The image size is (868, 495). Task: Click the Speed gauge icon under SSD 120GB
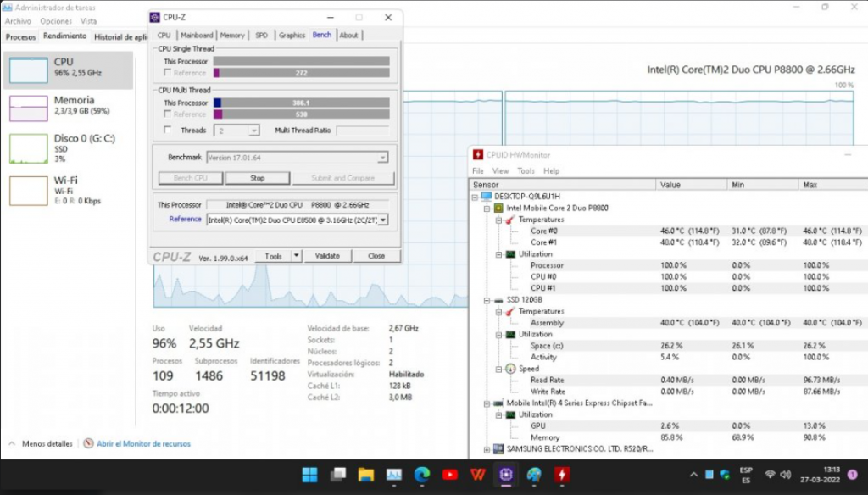(x=510, y=369)
